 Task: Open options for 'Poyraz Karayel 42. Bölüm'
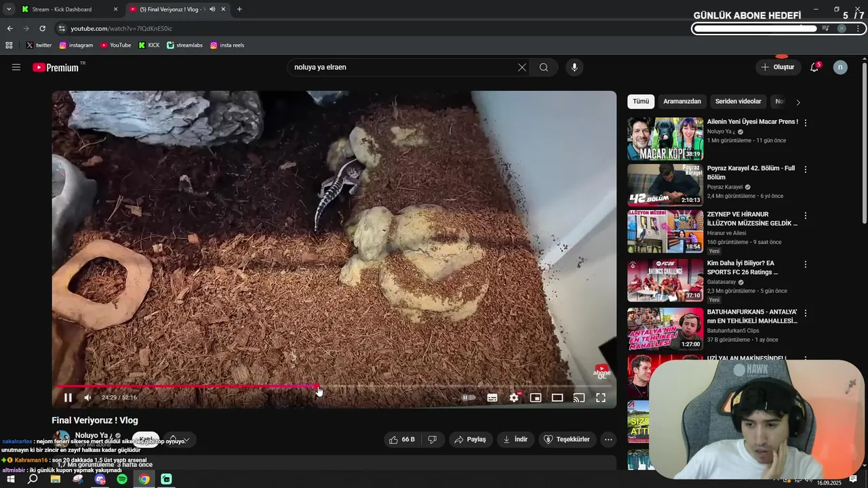[806, 169]
